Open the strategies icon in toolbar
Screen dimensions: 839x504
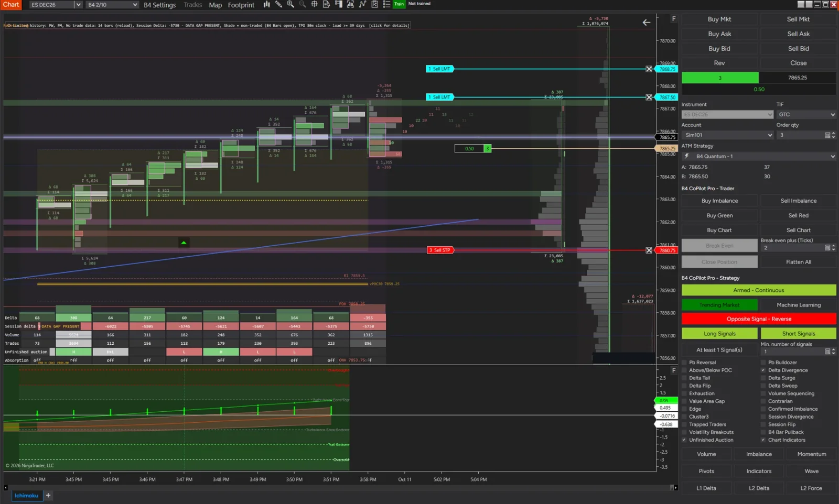click(374, 4)
